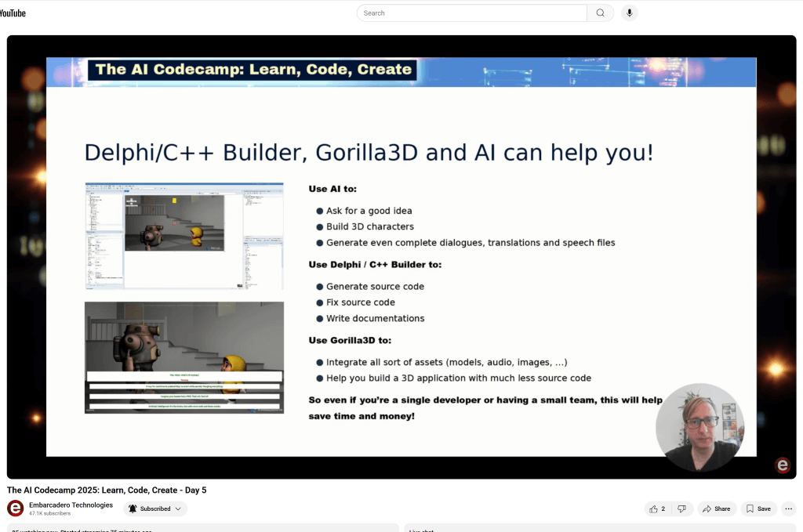Click the magnifying glass search button

[x=600, y=13]
